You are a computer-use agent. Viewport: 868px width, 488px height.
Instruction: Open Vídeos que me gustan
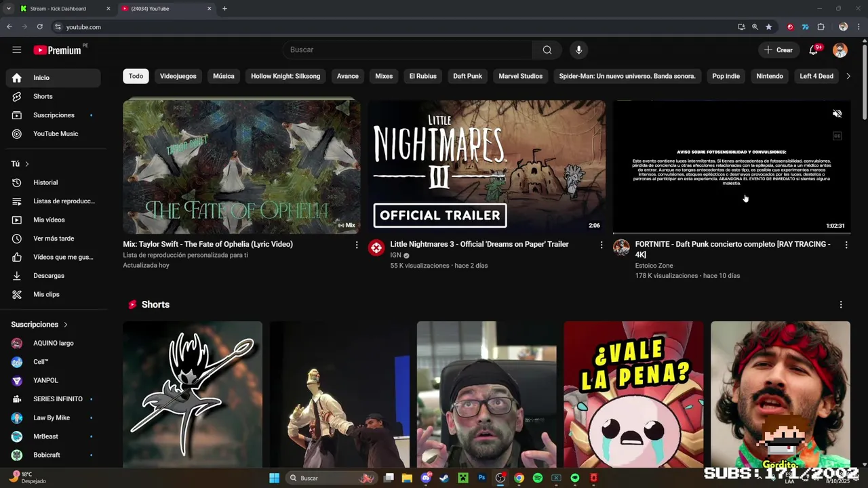(54, 257)
